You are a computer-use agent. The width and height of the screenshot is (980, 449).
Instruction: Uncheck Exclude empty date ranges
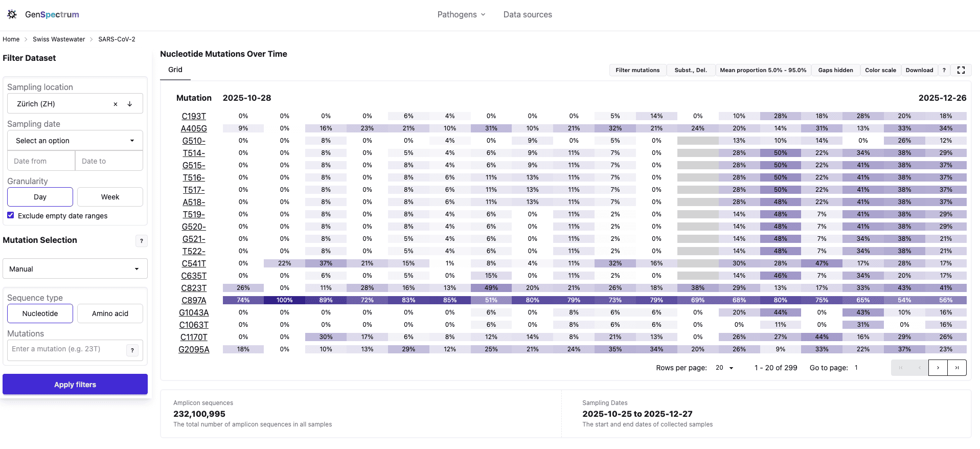click(x=11, y=215)
